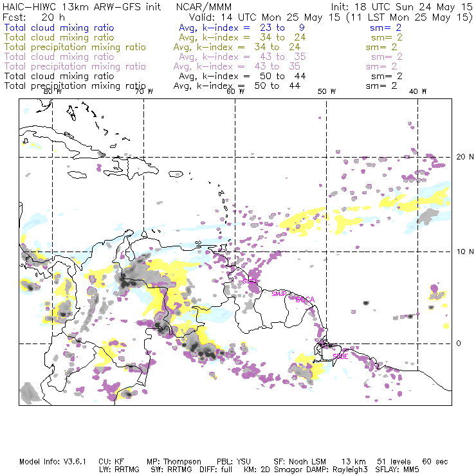The width and height of the screenshot is (476, 476).
Task: Click the purple 'Total precipitation mixing ratio' legend line
Action: point(75,66)
